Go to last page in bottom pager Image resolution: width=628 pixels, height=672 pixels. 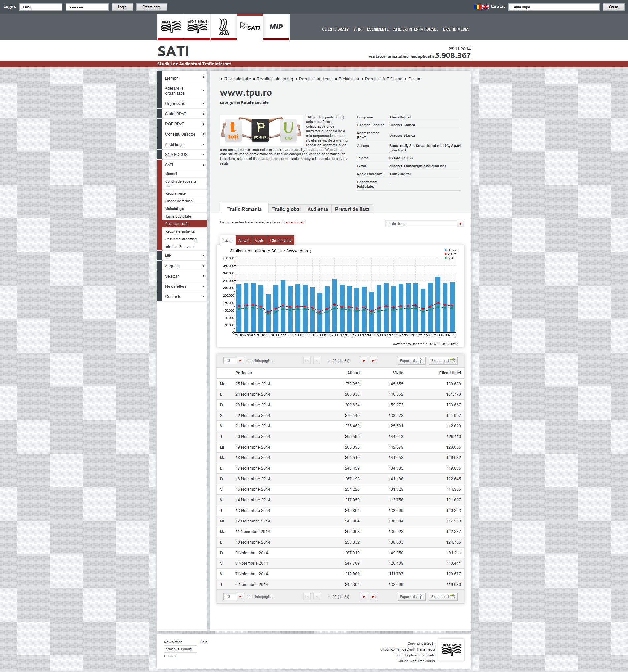click(x=374, y=597)
